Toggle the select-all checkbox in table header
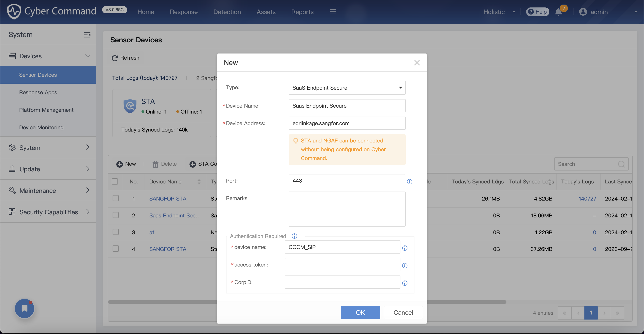 tap(115, 181)
